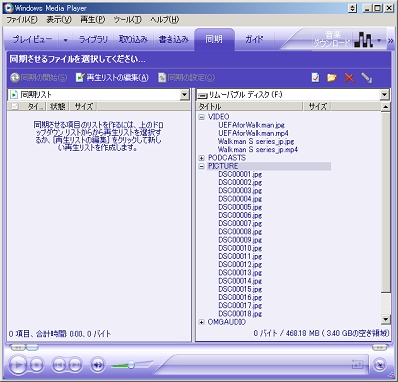
Task: Click scroll down arrow of device list
Action: [x=385, y=319]
